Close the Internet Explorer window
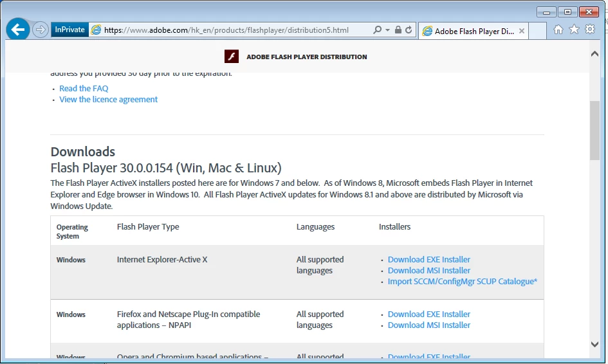This screenshot has height=364, width=608. pos(589,12)
